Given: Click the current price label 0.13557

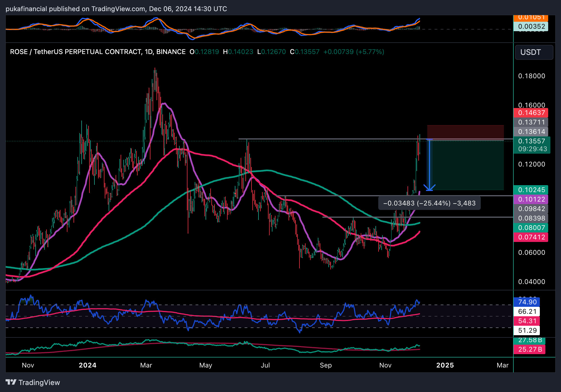Looking at the screenshot, I should tap(531, 141).
